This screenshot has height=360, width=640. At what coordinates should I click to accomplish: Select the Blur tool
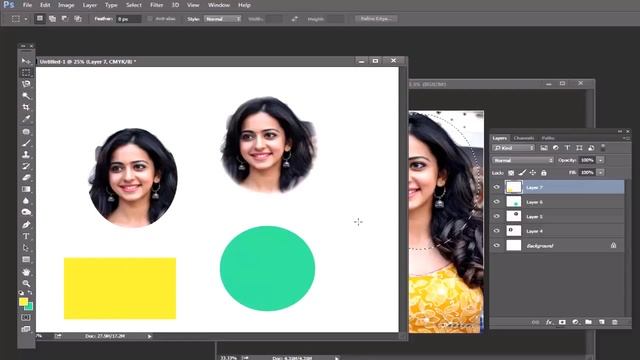click(x=26, y=201)
